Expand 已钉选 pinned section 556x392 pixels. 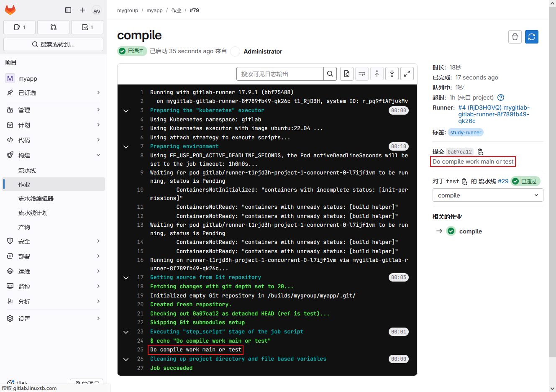(x=53, y=92)
